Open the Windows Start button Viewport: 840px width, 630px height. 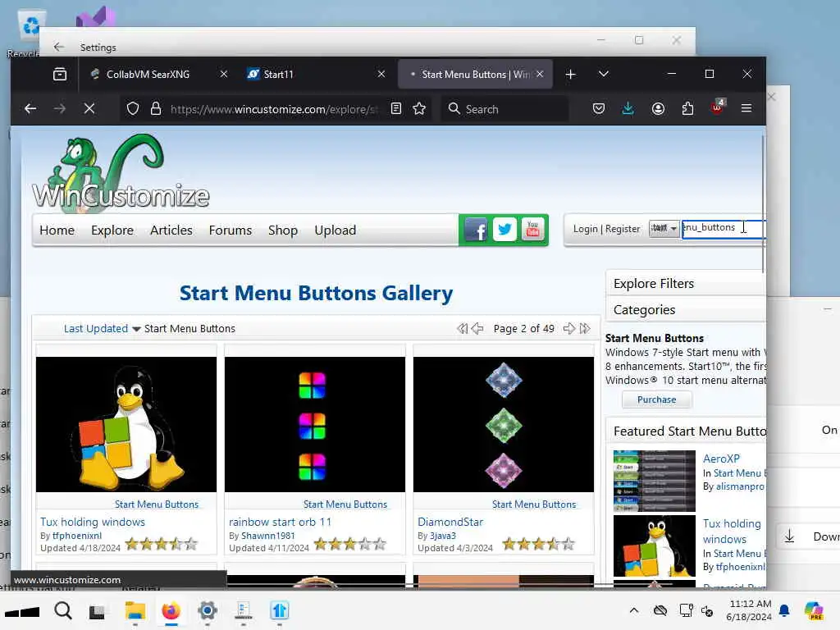point(22,611)
